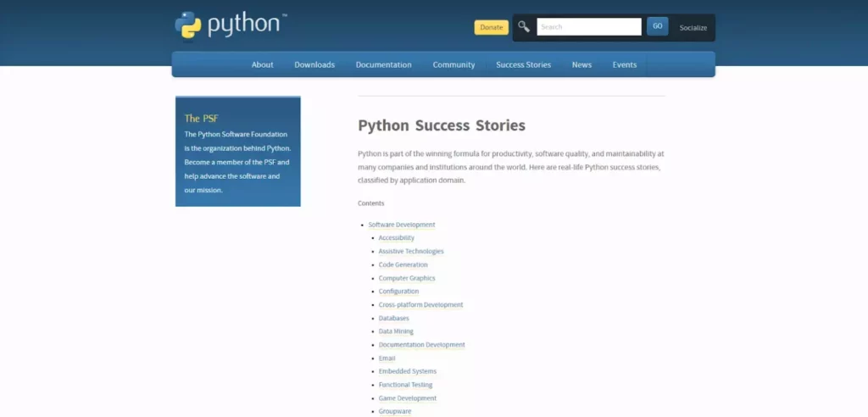Open the Databases link
The image size is (868, 417).
click(393, 319)
